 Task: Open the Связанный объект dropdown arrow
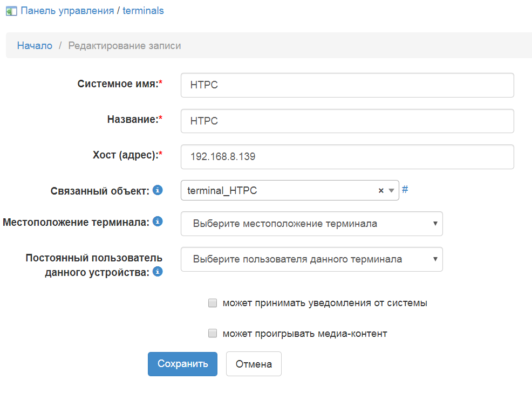[x=391, y=190]
